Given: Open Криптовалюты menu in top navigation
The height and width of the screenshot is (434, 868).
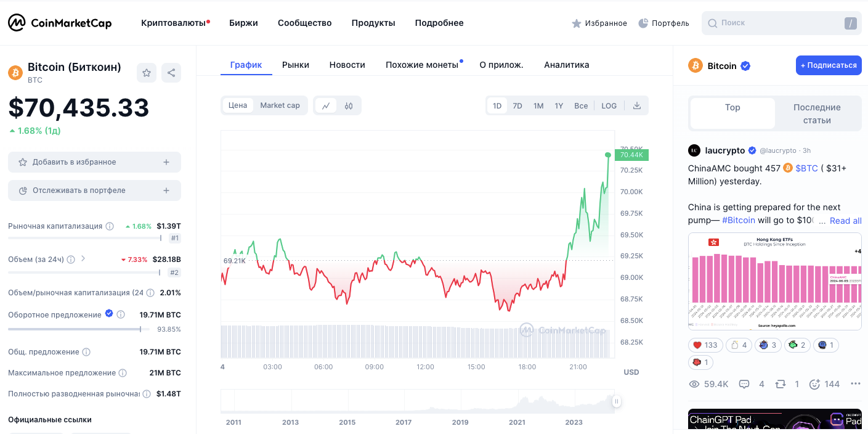Looking at the screenshot, I should pyautogui.click(x=174, y=23).
